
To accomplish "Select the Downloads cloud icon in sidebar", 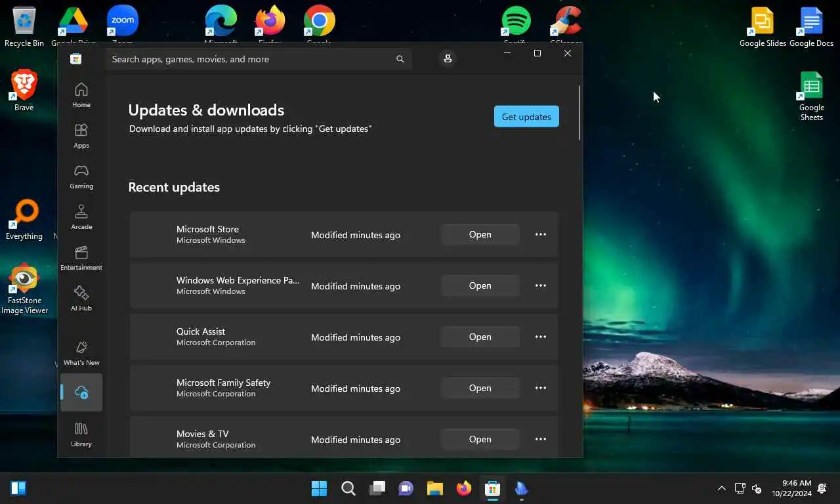I will (81, 392).
